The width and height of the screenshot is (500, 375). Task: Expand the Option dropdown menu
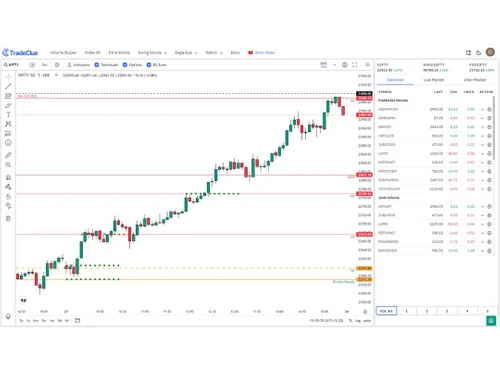pos(214,53)
